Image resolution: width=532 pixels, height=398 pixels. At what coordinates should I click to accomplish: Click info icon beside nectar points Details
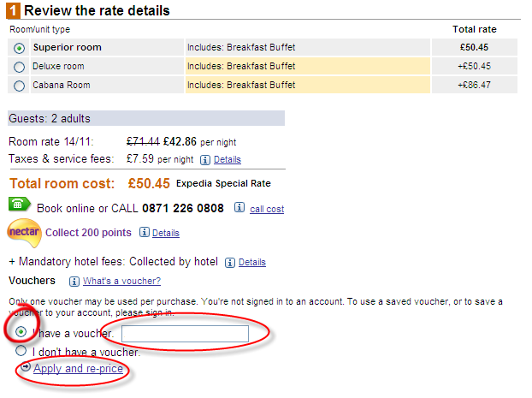[x=145, y=232]
